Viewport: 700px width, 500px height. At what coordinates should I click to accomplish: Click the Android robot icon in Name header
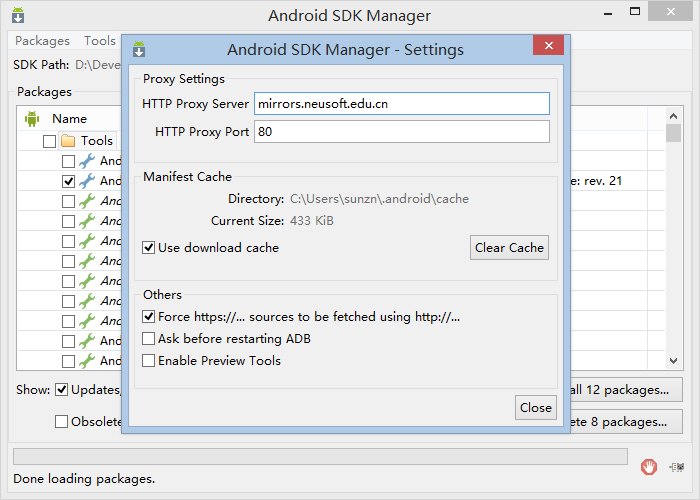(x=32, y=119)
